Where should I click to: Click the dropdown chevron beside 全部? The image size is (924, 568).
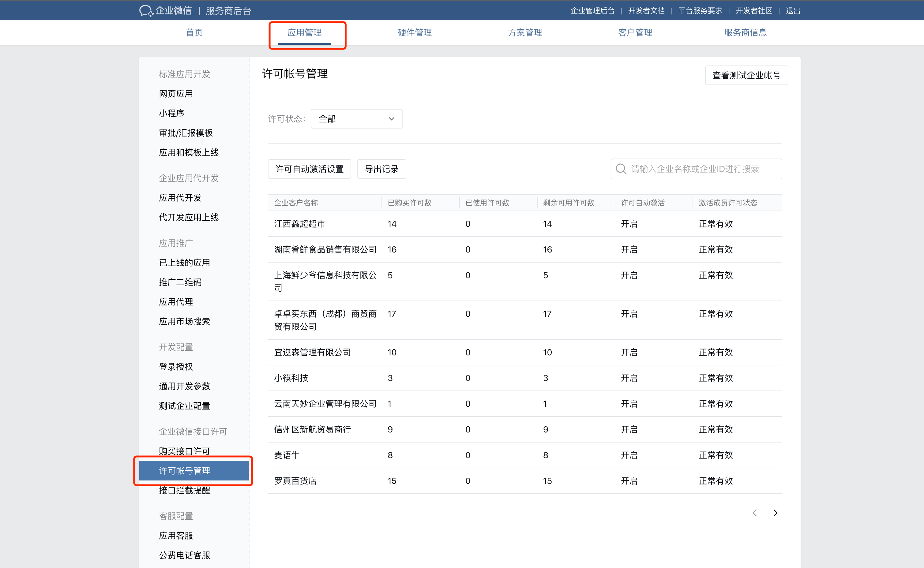[391, 119]
